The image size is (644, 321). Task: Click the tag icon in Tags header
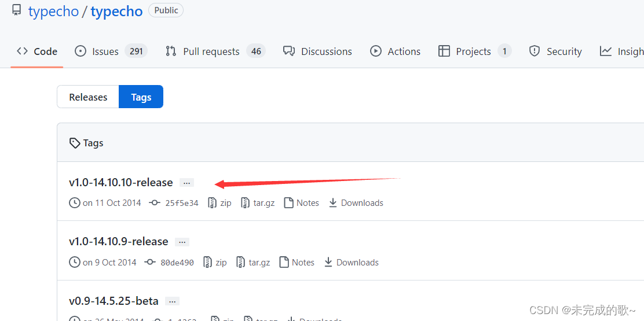pos(75,143)
